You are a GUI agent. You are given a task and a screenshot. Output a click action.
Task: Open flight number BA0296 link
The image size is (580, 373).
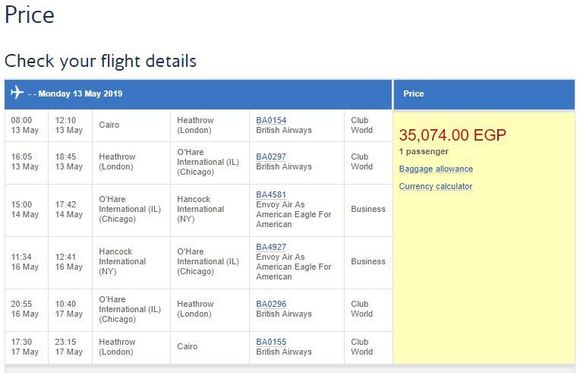[271, 304]
